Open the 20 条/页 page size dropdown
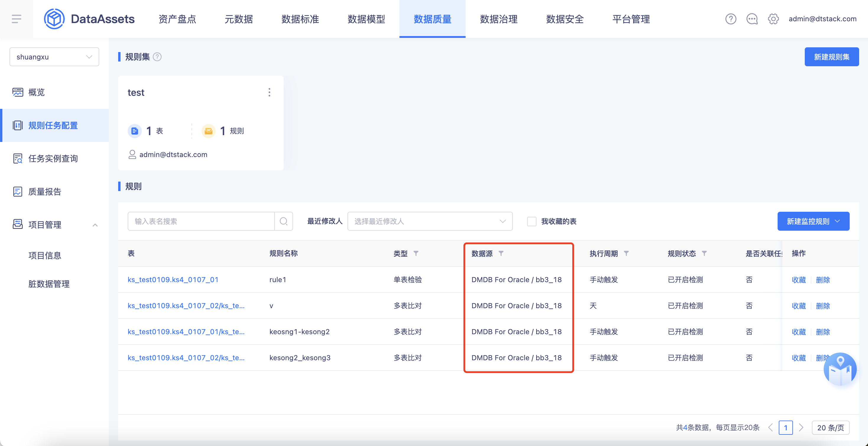 pos(830,427)
